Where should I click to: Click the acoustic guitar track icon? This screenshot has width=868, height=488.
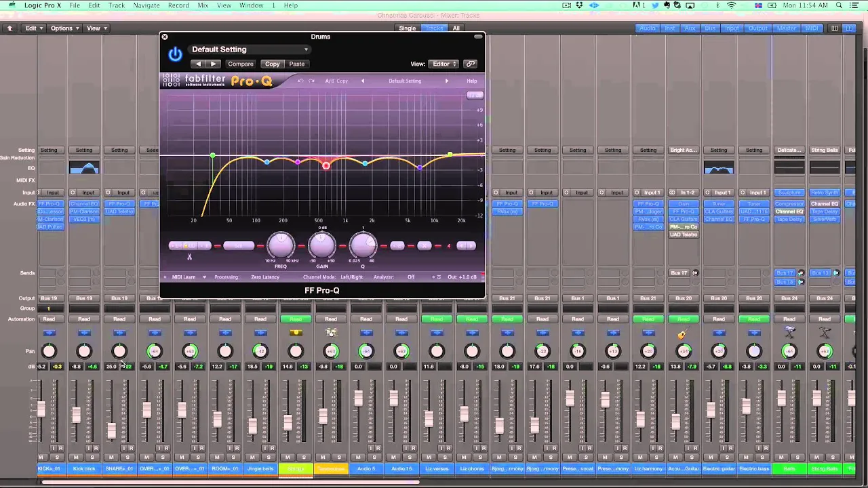[x=682, y=333]
